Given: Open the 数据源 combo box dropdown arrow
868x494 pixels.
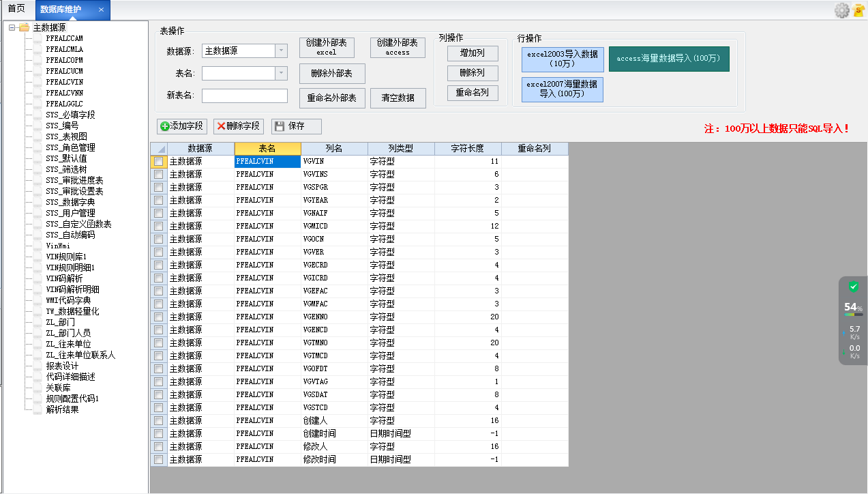Looking at the screenshot, I should [x=281, y=51].
